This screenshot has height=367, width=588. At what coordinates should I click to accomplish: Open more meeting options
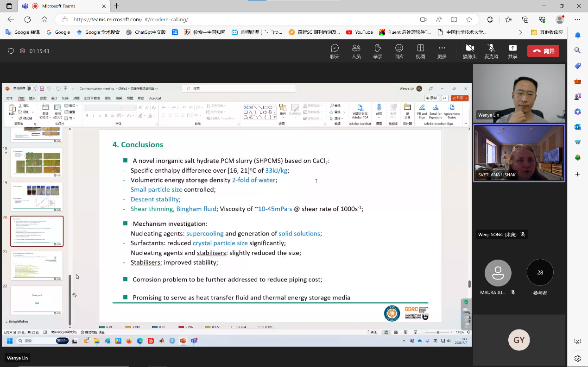[x=442, y=51]
